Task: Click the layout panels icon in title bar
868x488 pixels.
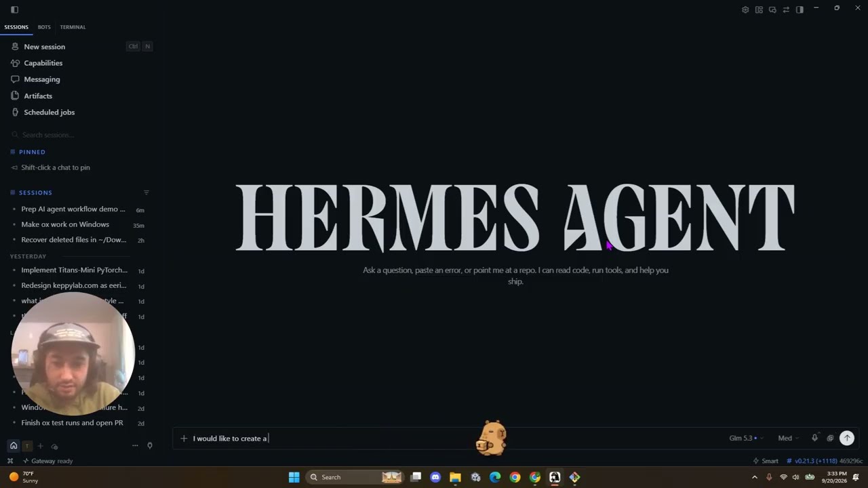Action: pyautogui.click(x=759, y=9)
